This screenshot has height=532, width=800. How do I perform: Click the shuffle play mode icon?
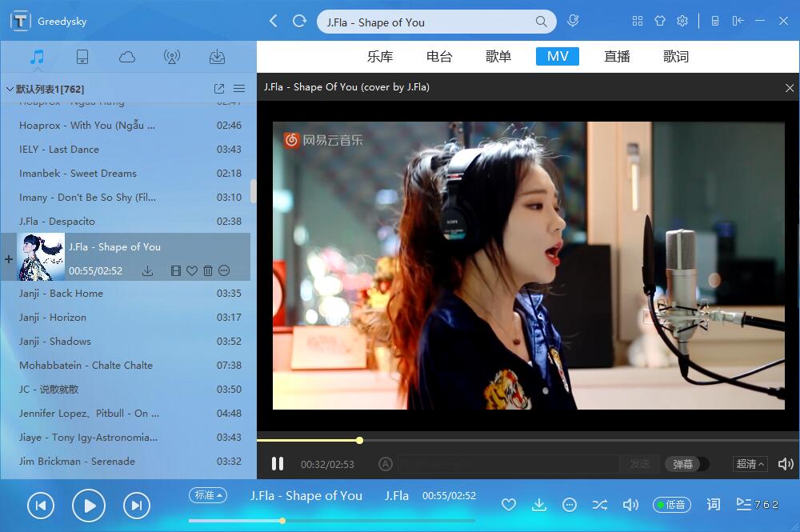tap(599, 505)
